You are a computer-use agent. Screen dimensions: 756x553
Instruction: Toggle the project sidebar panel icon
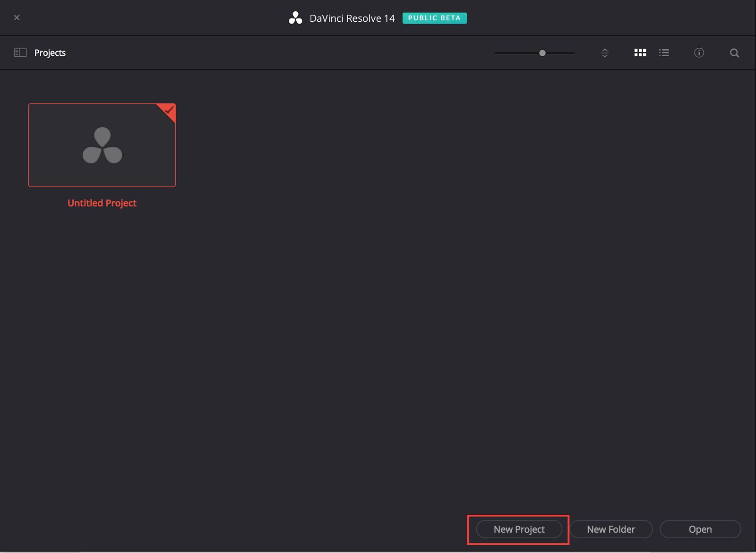coord(20,52)
